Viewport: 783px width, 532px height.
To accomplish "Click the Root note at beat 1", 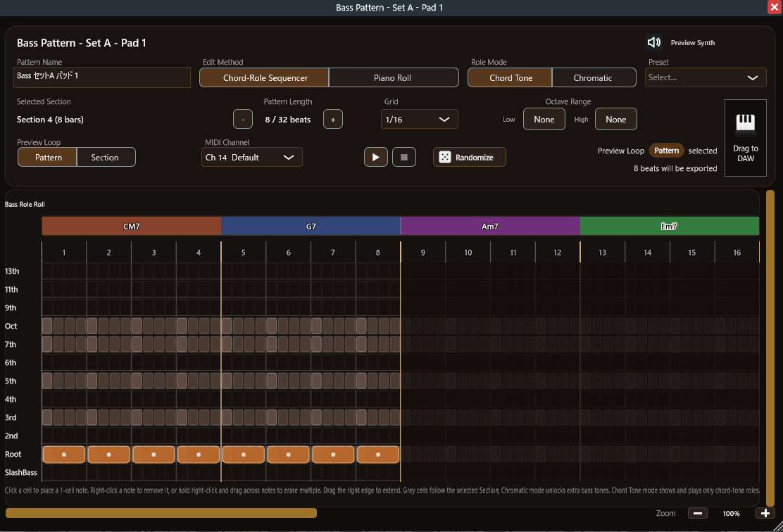I will [x=64, y=455].
